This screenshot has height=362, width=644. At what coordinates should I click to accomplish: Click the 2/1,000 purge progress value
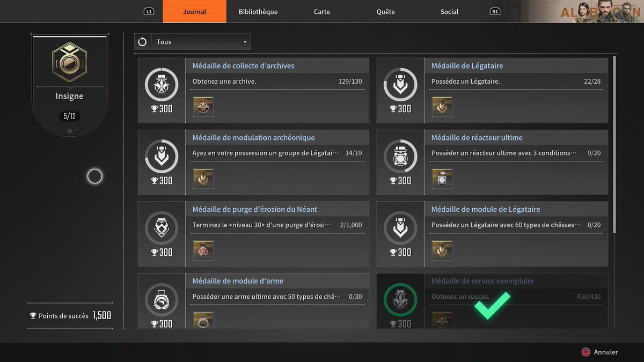coord(351,225)
